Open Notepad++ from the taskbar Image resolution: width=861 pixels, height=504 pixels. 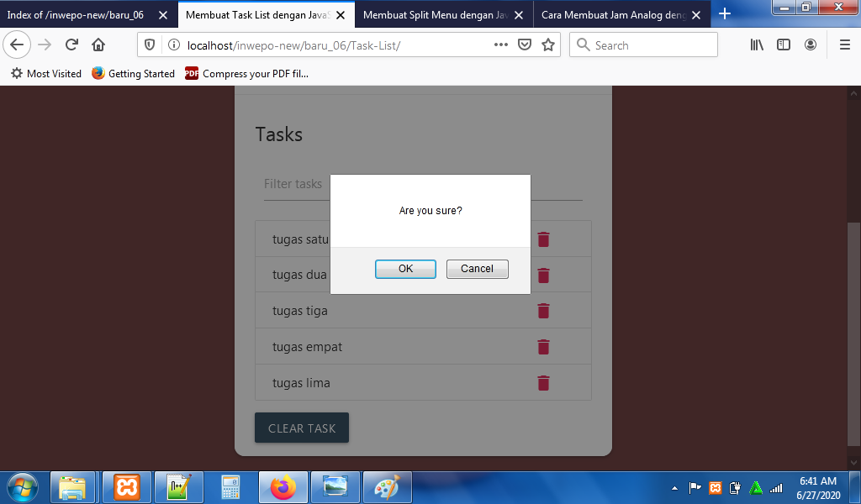click(179, 487)
